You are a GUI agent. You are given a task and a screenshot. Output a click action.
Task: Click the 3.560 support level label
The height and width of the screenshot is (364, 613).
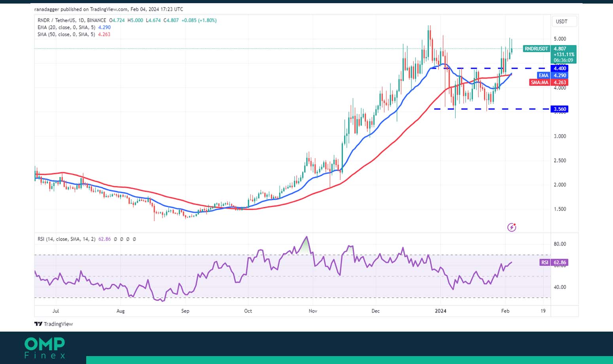tap(560, 109)
